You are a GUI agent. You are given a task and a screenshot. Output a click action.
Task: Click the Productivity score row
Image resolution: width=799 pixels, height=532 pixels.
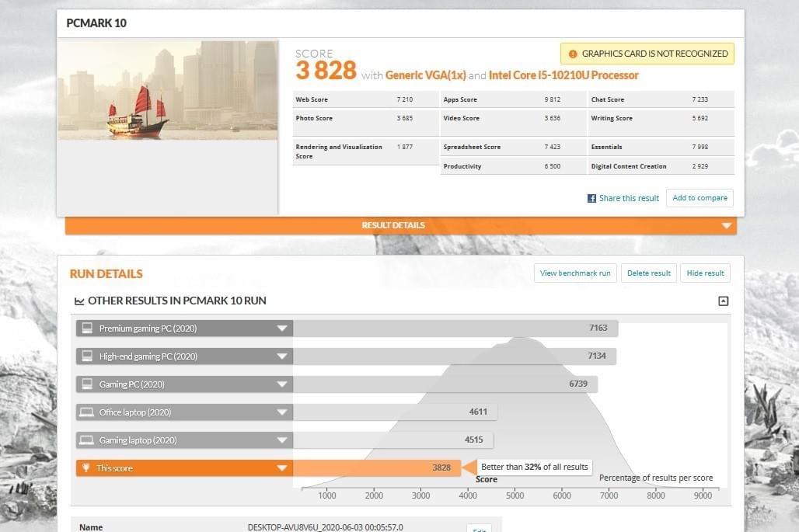[513, 166]
